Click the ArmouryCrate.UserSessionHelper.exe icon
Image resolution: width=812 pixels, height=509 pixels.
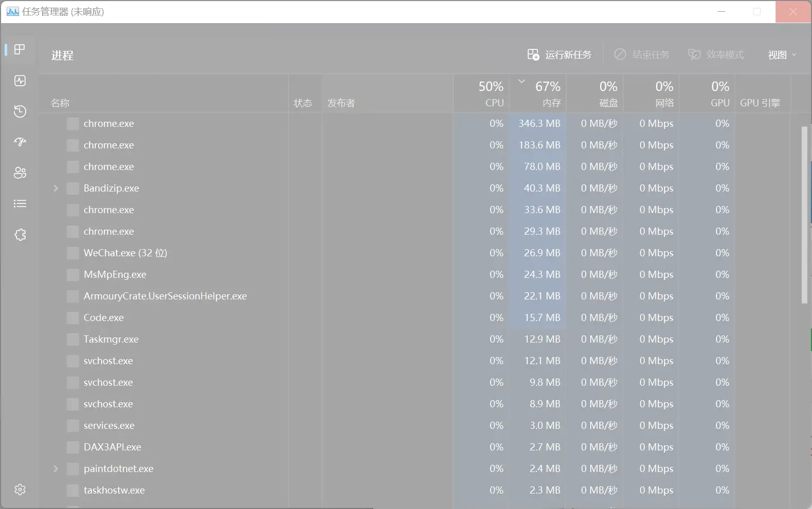pos(73,296)
